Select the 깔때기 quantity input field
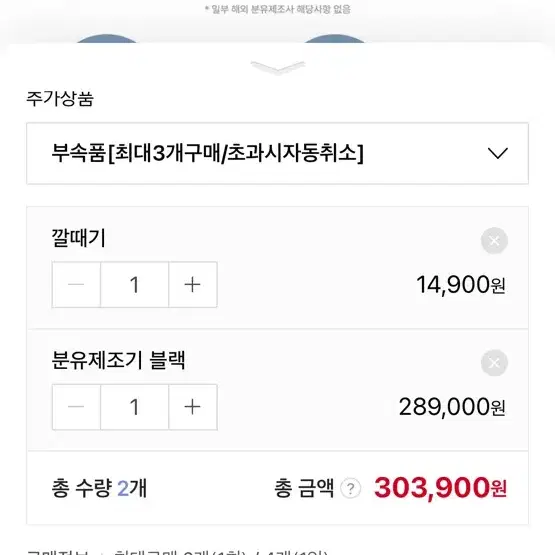Viewport: 555px width, 555px height. [135, 285]
